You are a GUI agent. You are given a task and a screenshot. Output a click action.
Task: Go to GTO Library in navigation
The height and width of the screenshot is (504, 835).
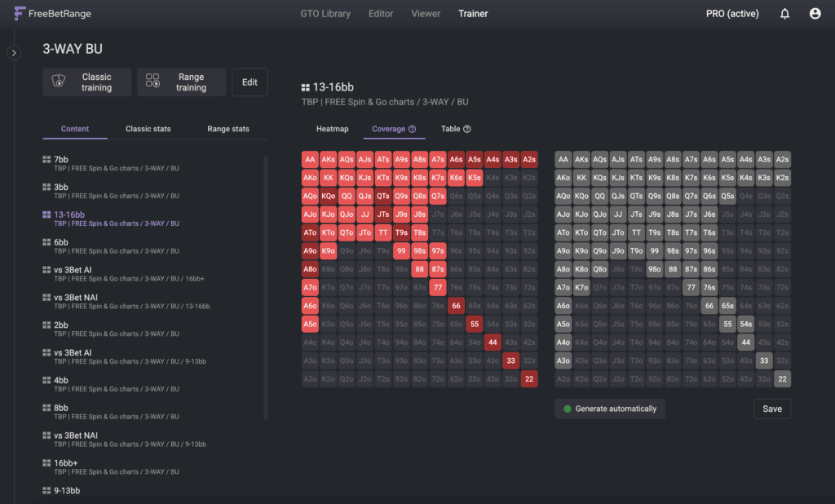tap(325, 14)
